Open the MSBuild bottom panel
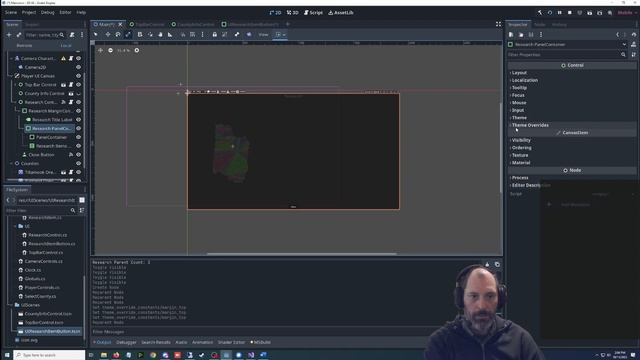Image resolution: width=640 pixels, height=360 pixels. (x=261, y=342)
